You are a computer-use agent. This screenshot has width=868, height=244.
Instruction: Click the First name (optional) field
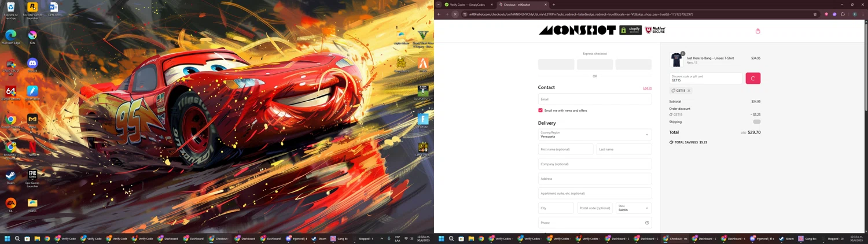[565, 149]
